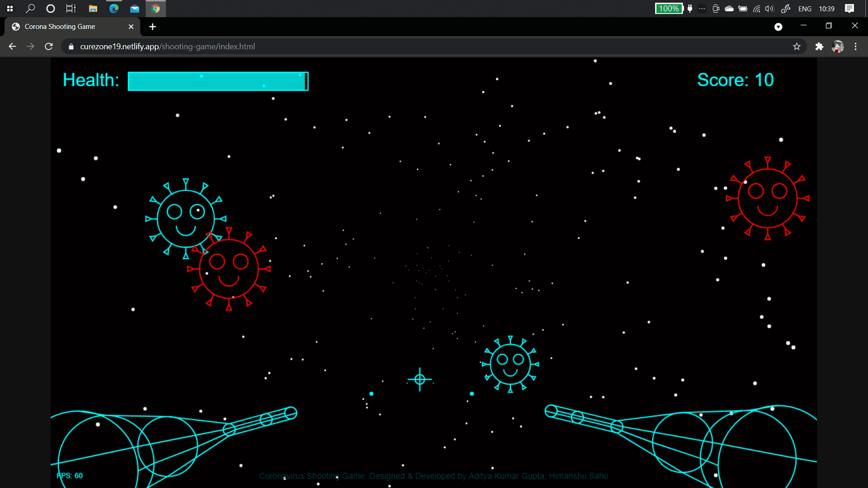Click the left cannon barrel tip
Screen dimensions: 868x488
pyautogui.click(x=291, y=413)
